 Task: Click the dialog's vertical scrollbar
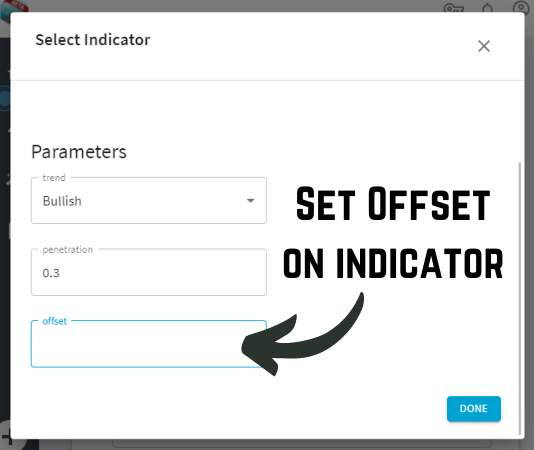[x=520, y=298]
